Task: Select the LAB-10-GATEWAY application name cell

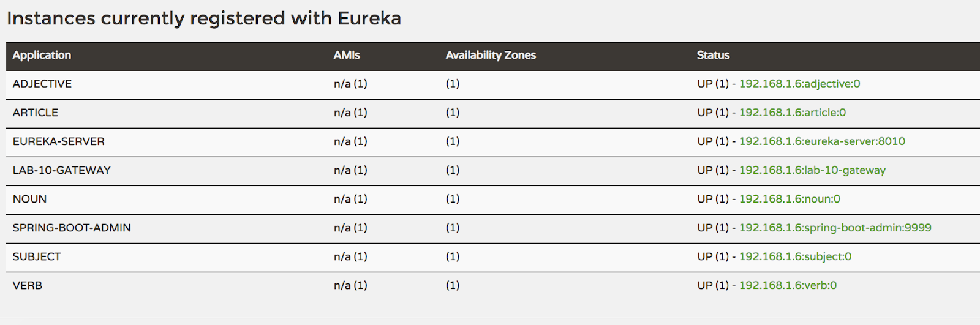Action: 62,170
